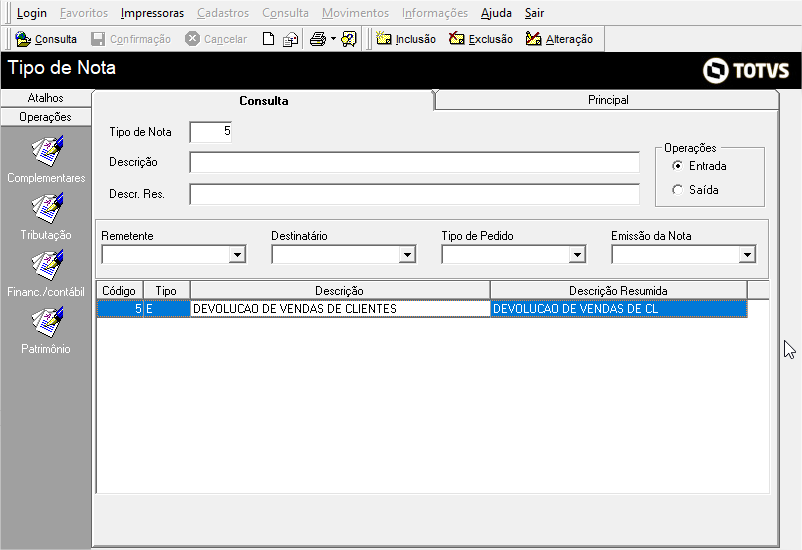Select cell DEVOLUCAO DE VENDAS DE CL
802x550 pixels.
[x=618, y=309]
